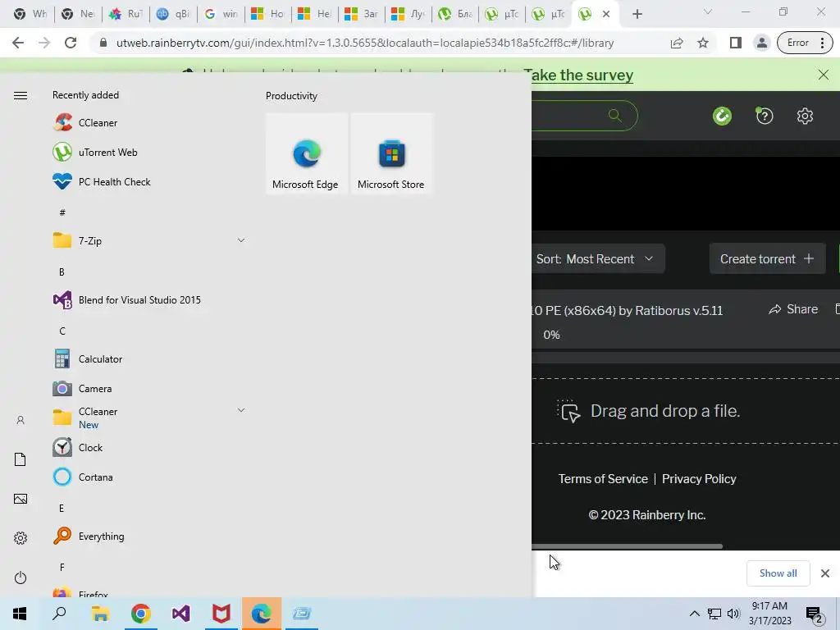The width and height of the screenshot is (840, 630).
Task: Click the browser address bar
Action: 364,43
